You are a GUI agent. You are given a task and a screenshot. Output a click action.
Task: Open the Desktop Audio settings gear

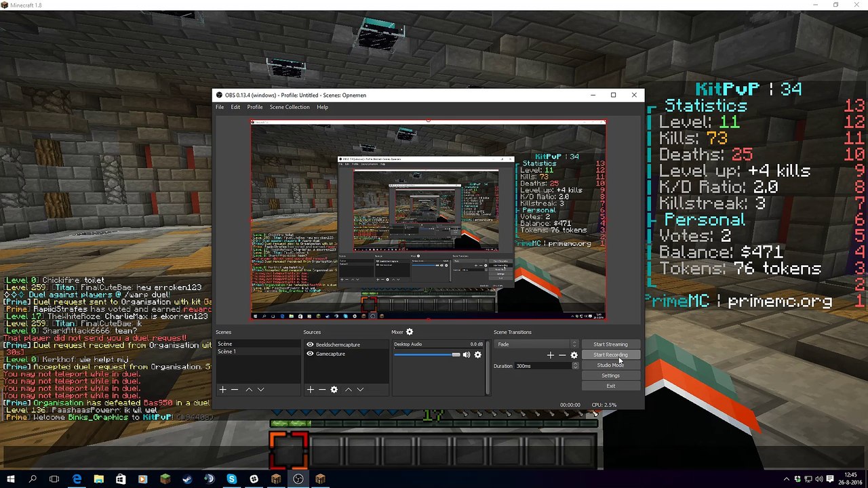click(x=477, y=354)
